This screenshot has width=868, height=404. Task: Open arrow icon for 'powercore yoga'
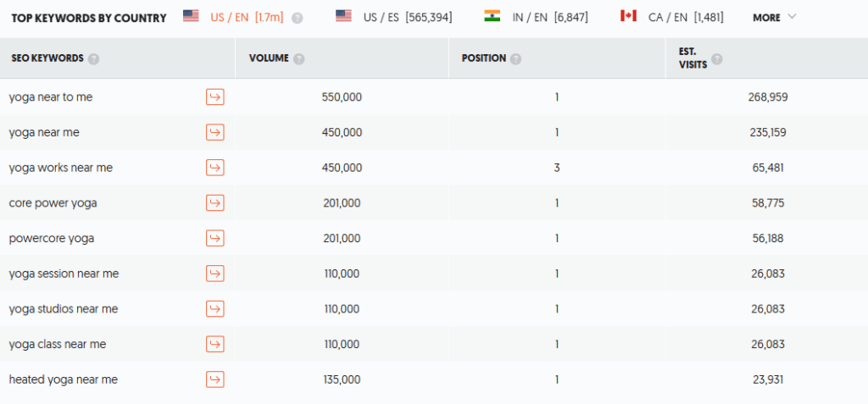coord(214,239)
